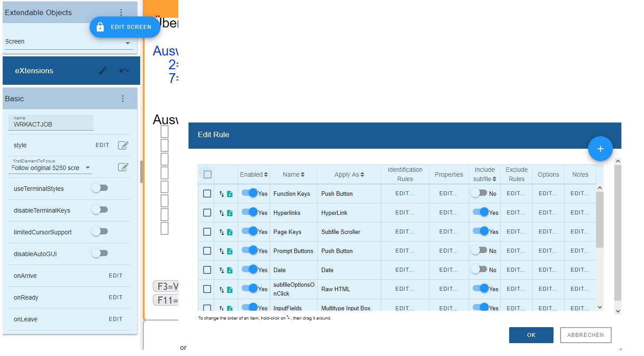Screen dimensions: 644x356
Task: Click the name field containing WRKACTJOB
Action: (x=51, y=124)
